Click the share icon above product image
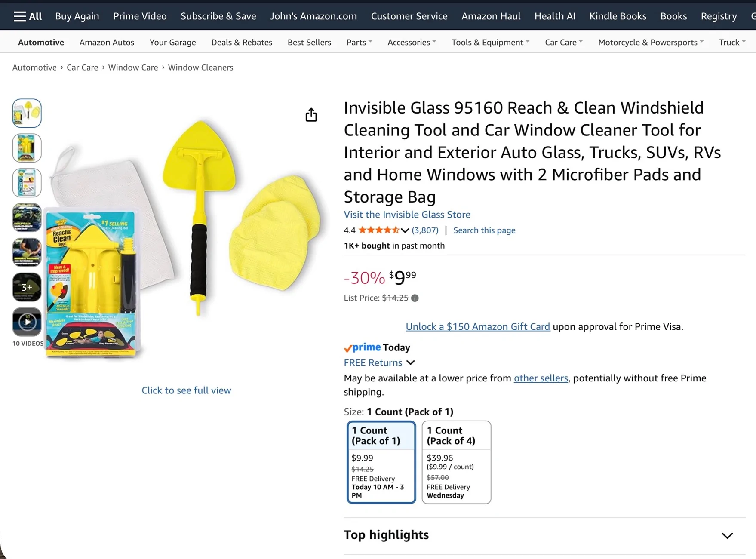Image resolution: width=756 pixels, height=559 pixels. (x=311, y=115)
